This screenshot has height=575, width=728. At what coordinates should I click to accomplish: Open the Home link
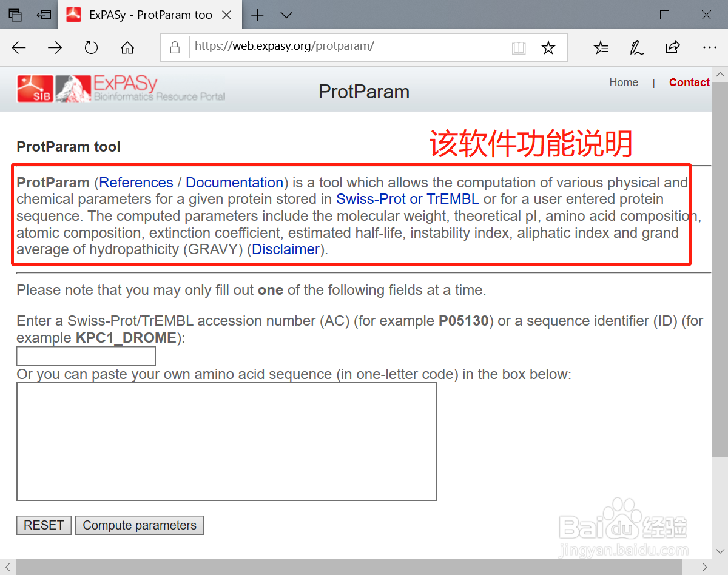click(x=624, y=82)
